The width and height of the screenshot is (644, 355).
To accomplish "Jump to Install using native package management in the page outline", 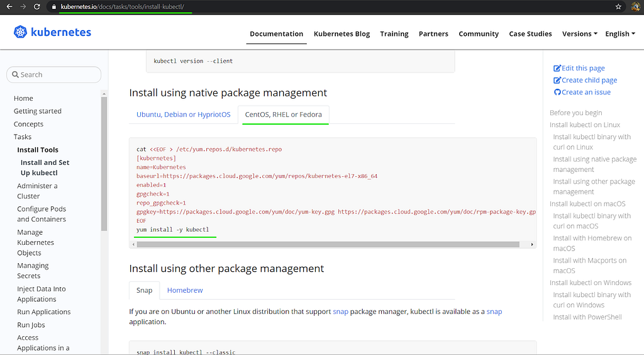I will tap(595, 164).
